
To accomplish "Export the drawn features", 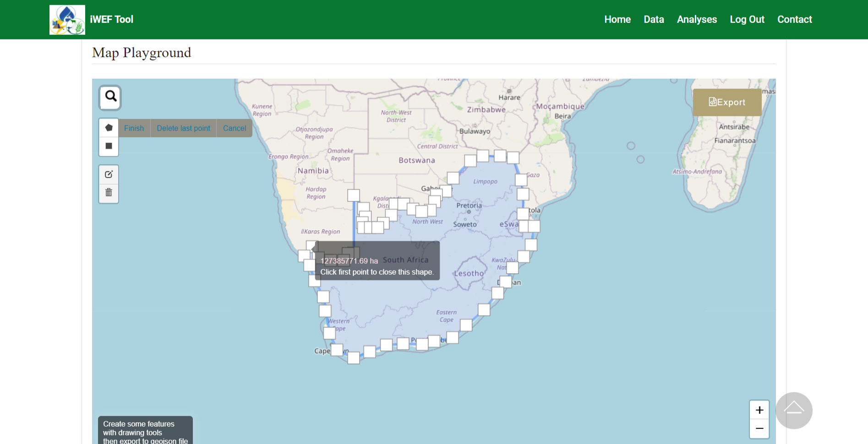I will (x=727, y=102).
